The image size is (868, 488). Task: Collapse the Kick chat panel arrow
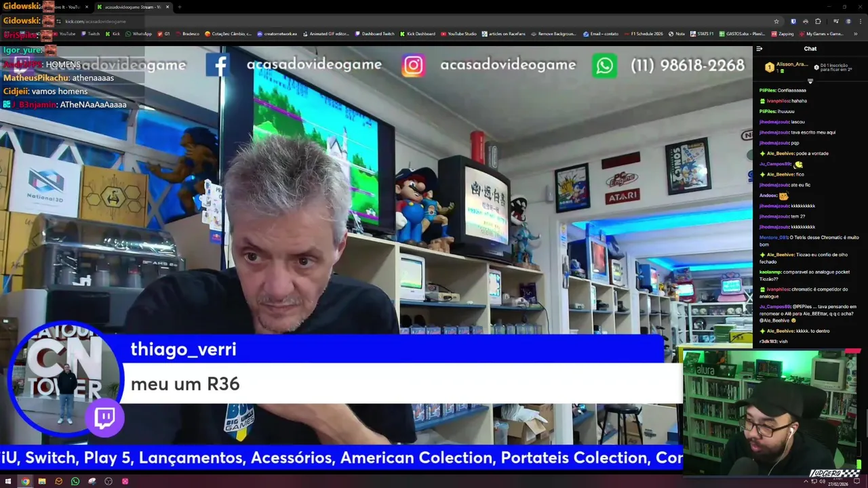coord(759,49)
